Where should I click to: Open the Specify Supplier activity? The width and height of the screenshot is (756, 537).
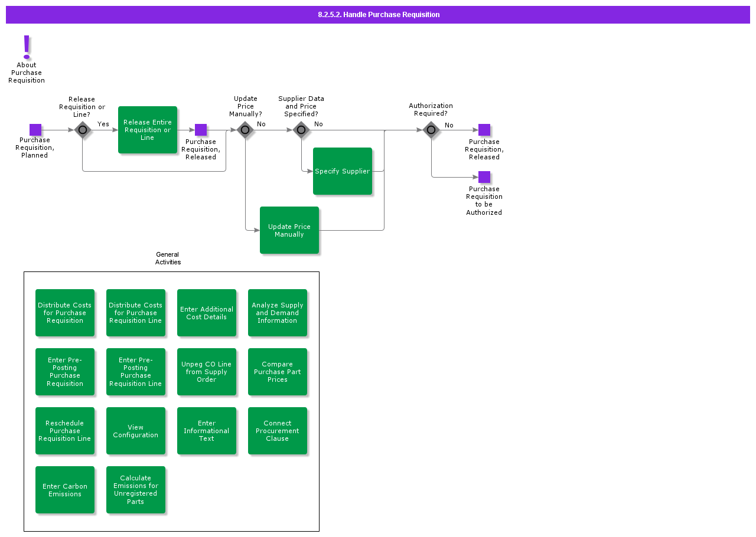pos(343,171)
